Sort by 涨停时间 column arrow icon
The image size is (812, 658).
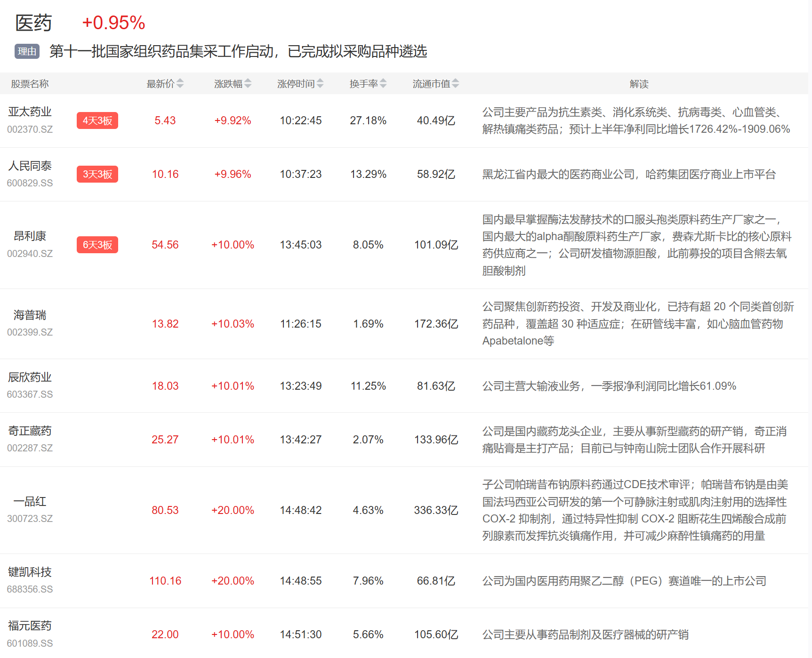tap(320, 84)
